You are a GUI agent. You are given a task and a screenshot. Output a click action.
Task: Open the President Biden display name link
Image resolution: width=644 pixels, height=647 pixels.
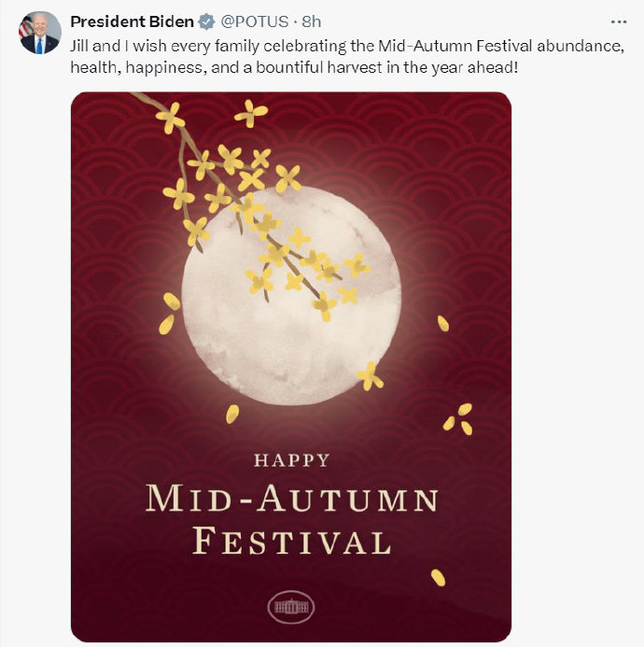132,21
